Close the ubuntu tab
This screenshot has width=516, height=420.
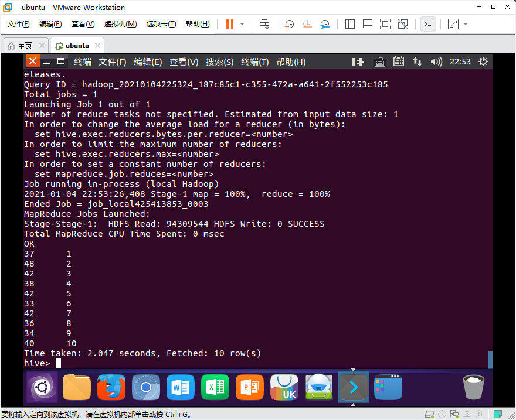[x=97, y=45]
